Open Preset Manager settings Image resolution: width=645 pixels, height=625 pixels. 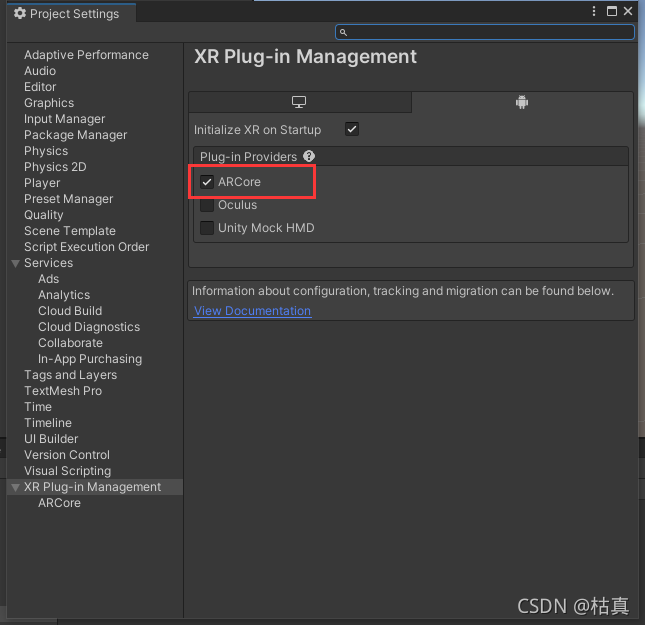coord(69,199)
